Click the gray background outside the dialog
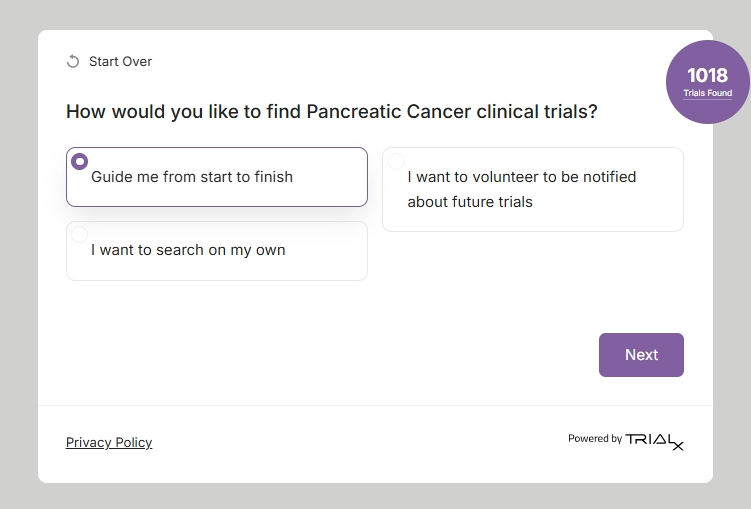 (18, 250)
